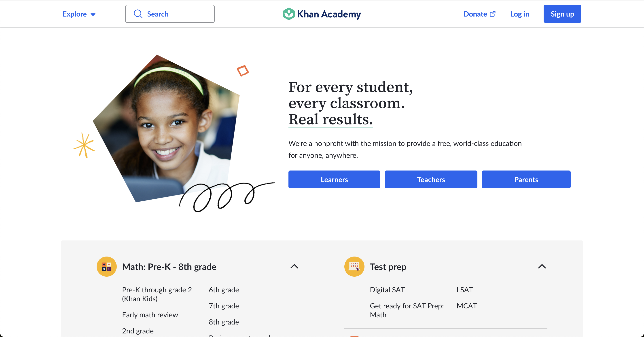Open the 6th grade math link
644x337 pixels.
coord(224,290)
